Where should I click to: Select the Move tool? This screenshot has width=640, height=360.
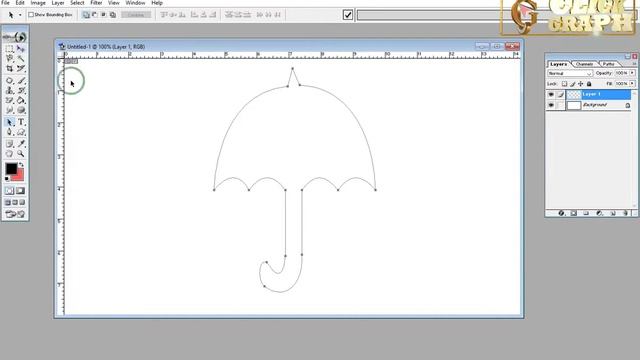tap(21, 49)
